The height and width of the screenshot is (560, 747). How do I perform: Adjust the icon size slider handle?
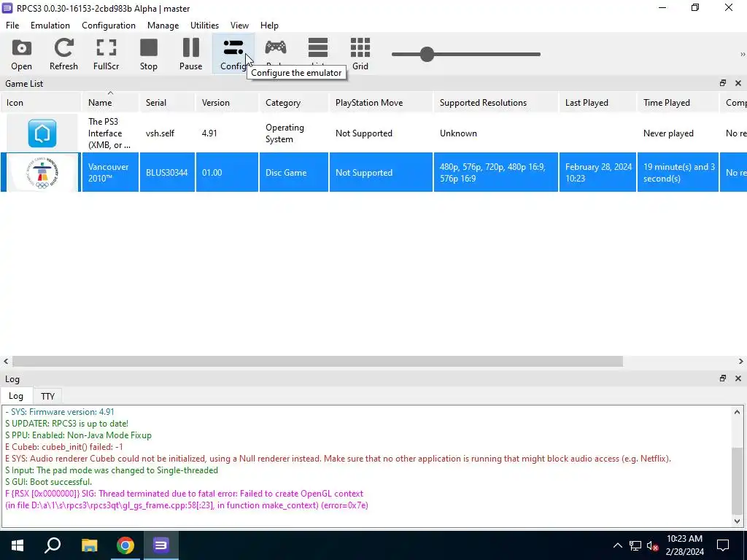coord(427,54)
